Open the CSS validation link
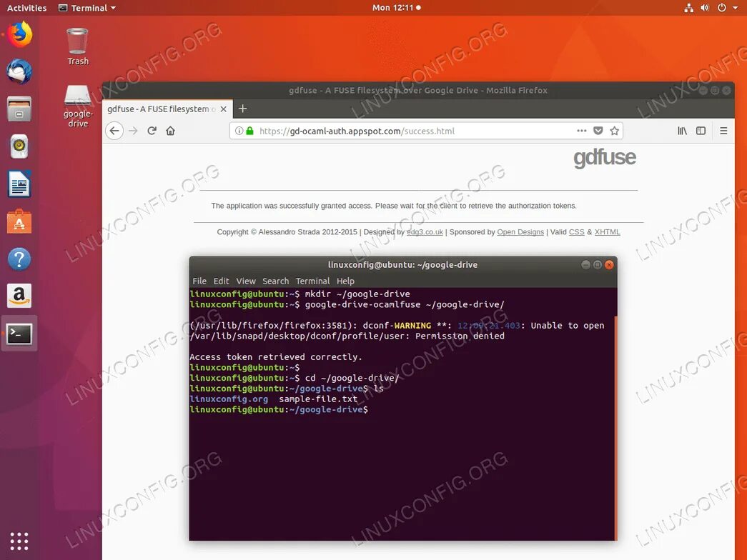Screen dimensions: 747x560 tap(576, 232)
